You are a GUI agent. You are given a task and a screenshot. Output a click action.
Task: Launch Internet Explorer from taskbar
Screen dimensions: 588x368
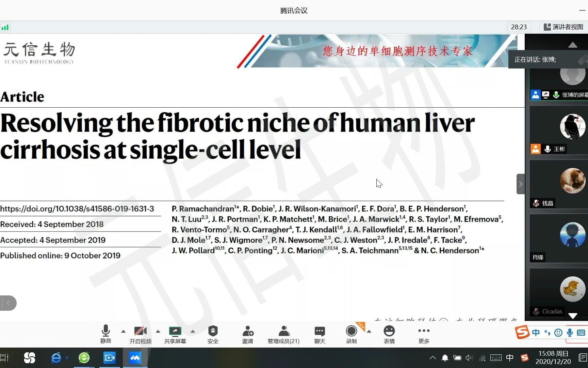(x=56, y=358)
